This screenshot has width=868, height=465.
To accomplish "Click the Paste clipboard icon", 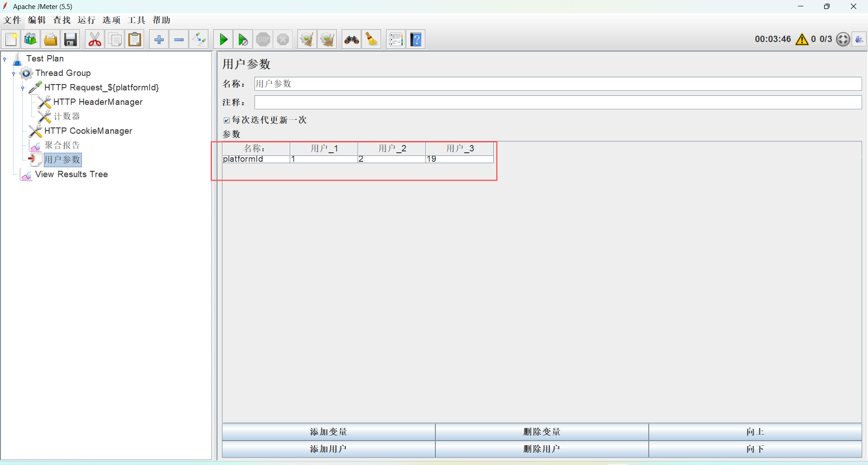I will point(135,39).
